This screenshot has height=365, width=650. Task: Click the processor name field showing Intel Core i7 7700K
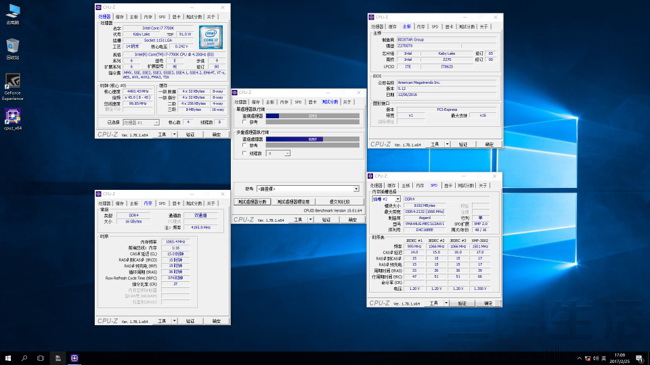[158, 28]
